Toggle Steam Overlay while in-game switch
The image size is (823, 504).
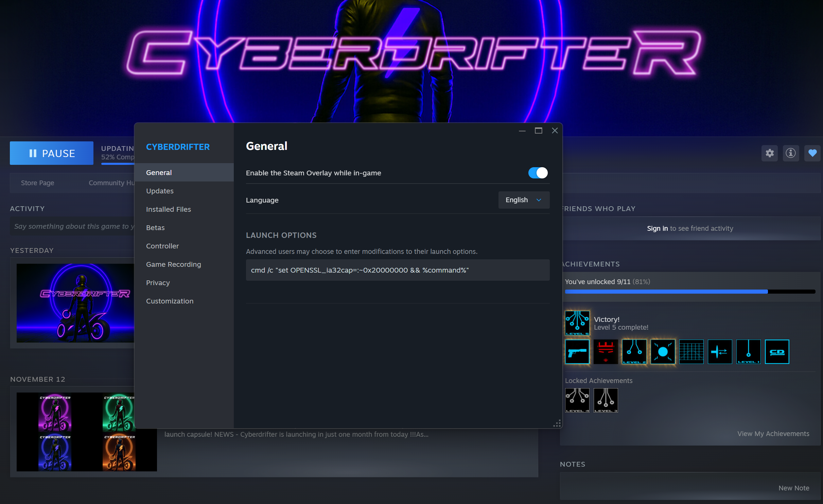538,173
